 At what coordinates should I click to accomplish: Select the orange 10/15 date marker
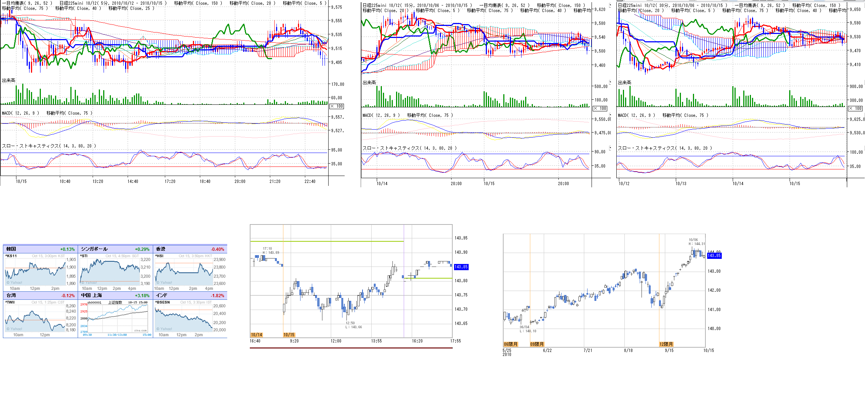(x=289, y=335)
